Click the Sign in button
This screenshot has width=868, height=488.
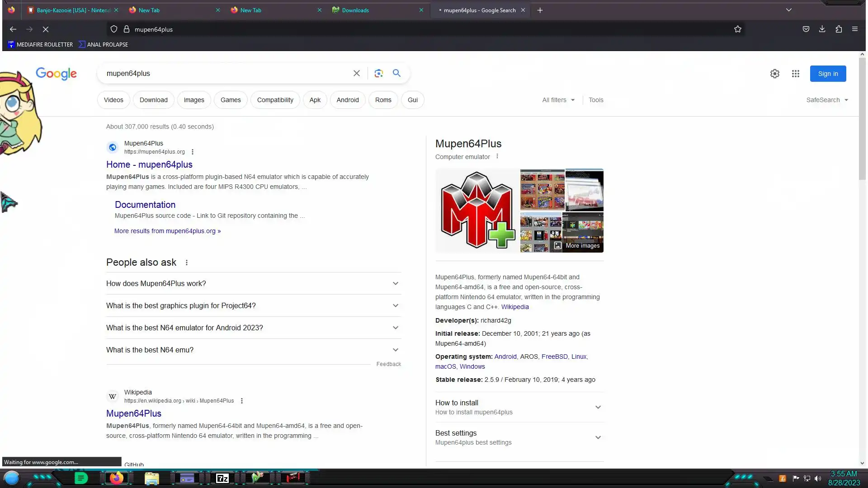coord(827,74)
